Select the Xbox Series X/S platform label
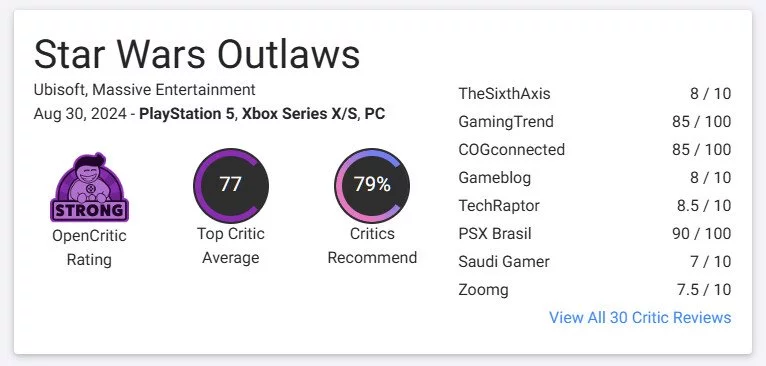 point(300,114)
